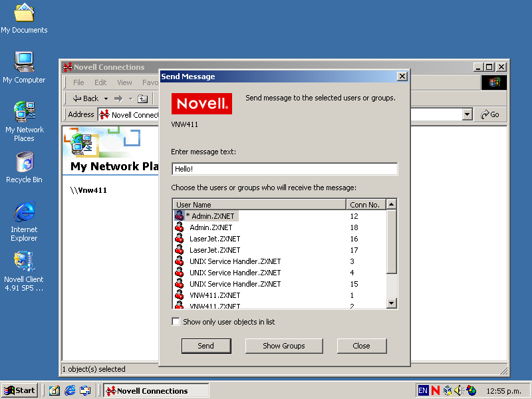The image size is (532, 399).
Task: Select the My Computer desktop icon
Action: coord(24,68)
